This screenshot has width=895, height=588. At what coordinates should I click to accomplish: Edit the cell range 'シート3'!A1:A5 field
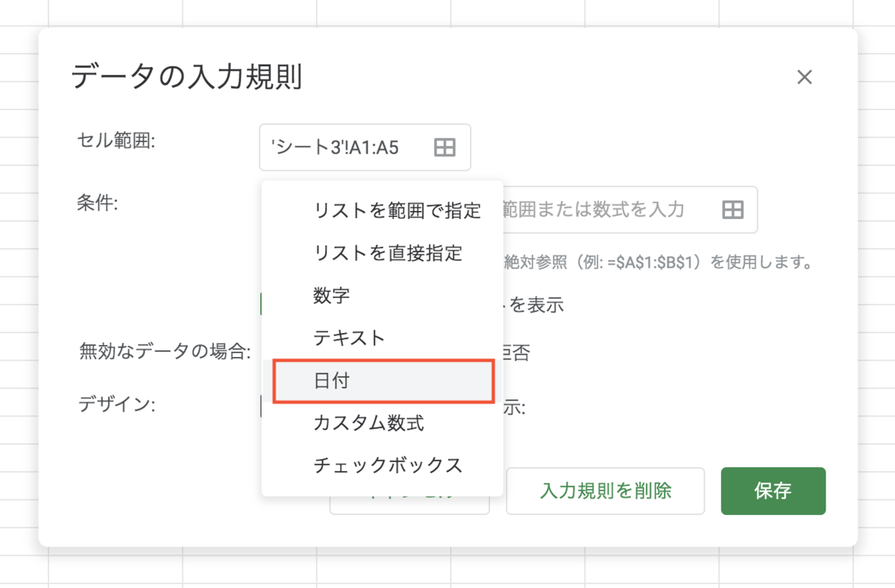[x=365, y=148]
